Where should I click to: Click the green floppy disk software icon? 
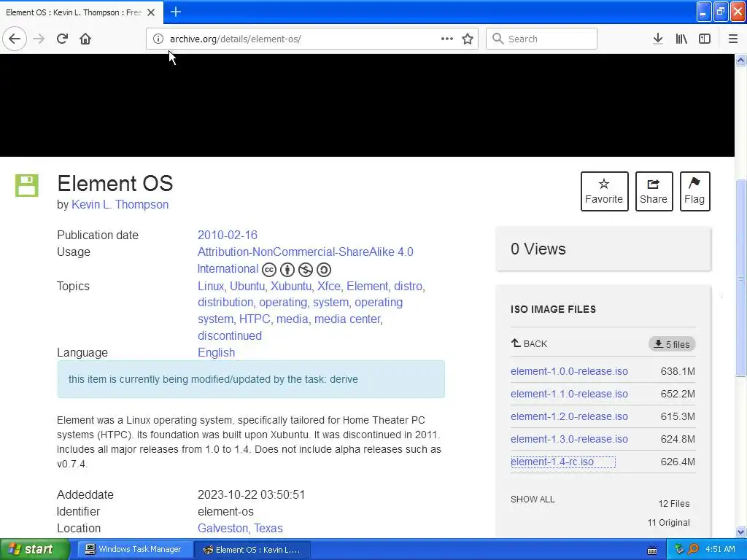tap(27, 185)
